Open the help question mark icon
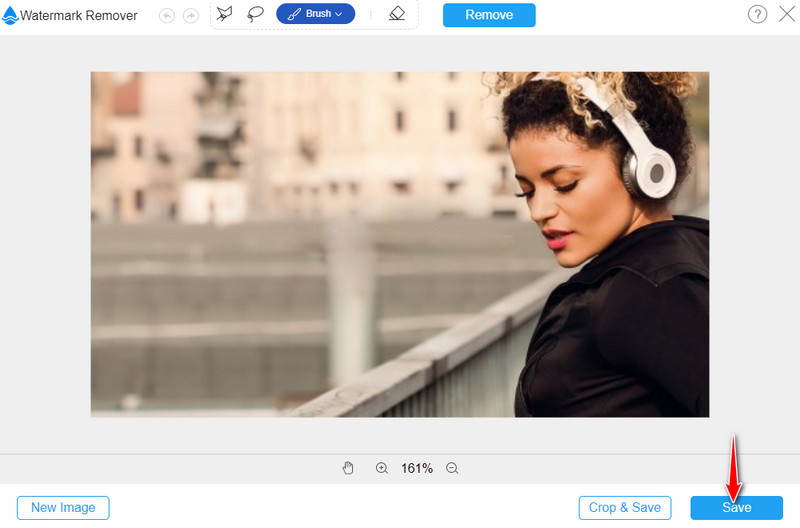 click(x=757, y=15)
